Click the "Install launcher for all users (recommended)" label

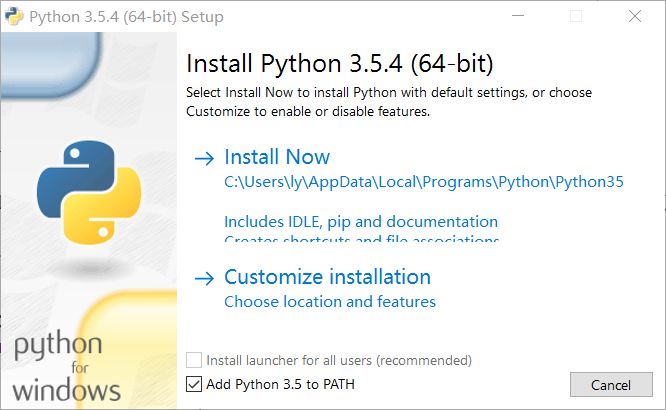click(x=339, y=360)
